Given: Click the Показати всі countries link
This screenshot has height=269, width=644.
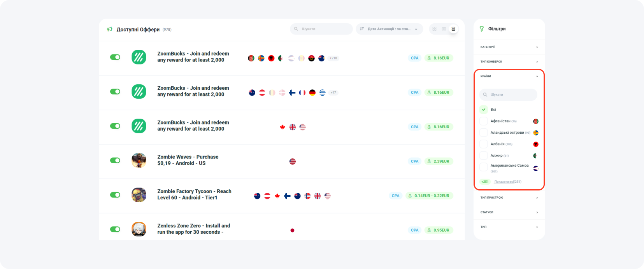Looking at the screenshot, I should pos(507,182).
